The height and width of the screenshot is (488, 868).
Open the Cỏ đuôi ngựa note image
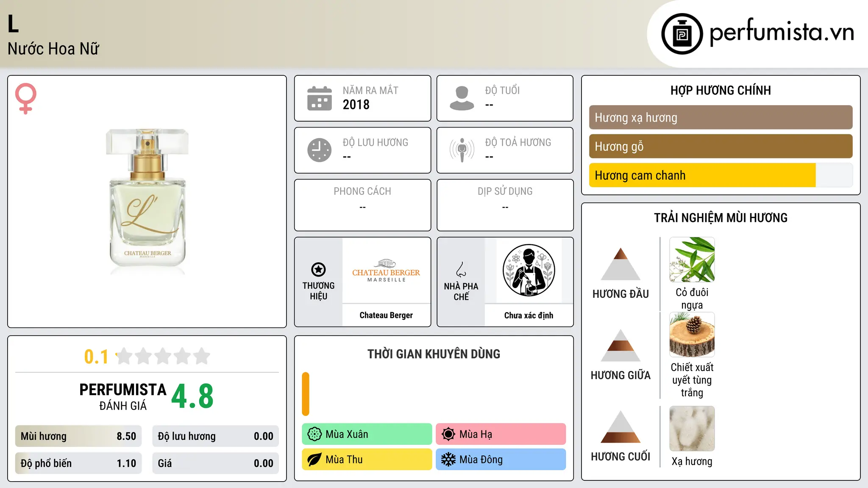[x=692, y=260]
